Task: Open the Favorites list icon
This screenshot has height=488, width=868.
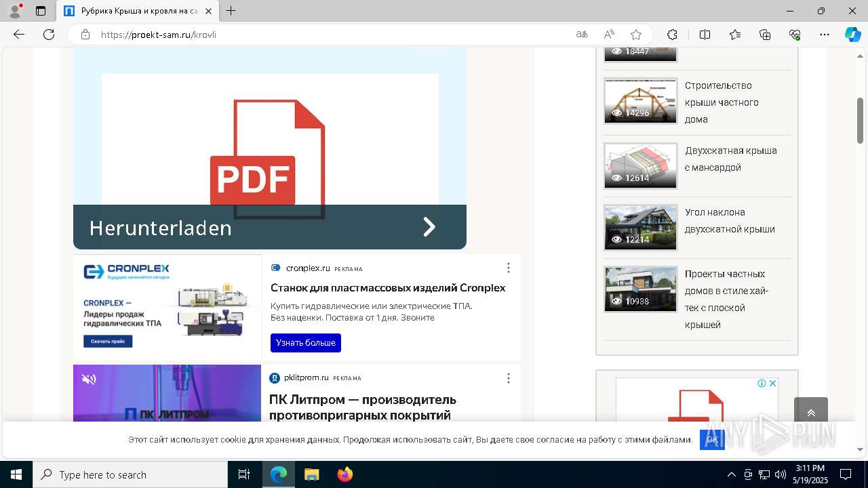Action: 735,35
